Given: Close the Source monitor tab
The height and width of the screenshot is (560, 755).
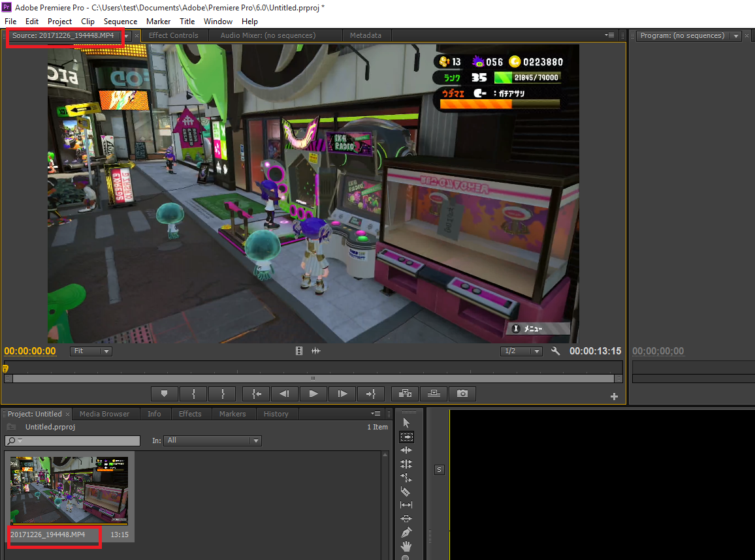Looking at the screenshot, I should (137, 36).
